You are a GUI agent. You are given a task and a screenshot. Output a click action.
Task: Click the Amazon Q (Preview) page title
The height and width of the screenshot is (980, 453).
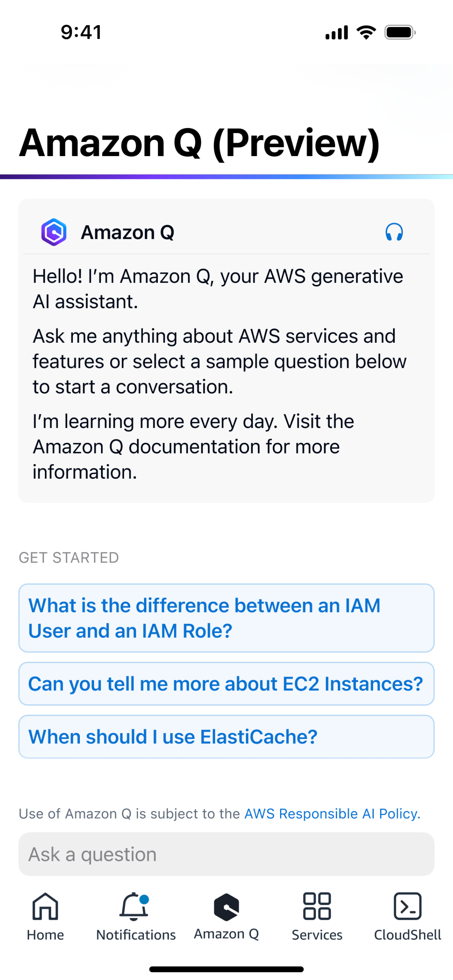point(200,143)
